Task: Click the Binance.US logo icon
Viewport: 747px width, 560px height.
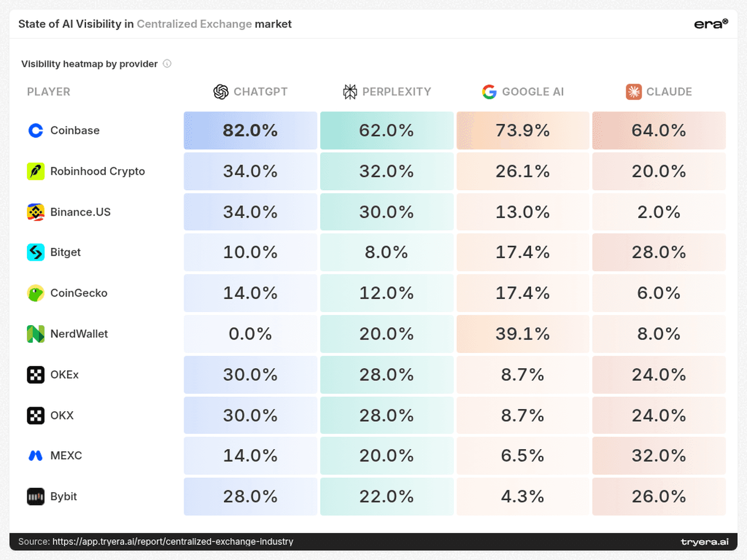Action: [36, 212]
